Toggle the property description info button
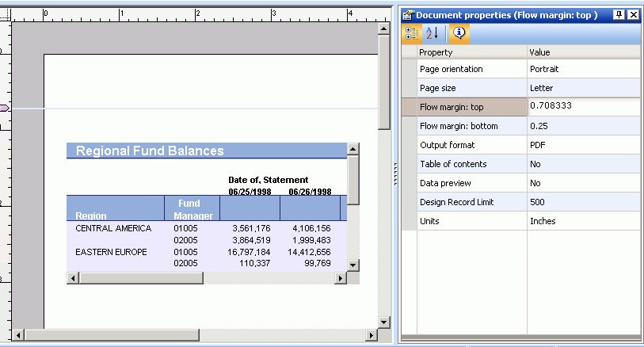The width and height of the screenshot is (644, 347). (x=459, y=32)
